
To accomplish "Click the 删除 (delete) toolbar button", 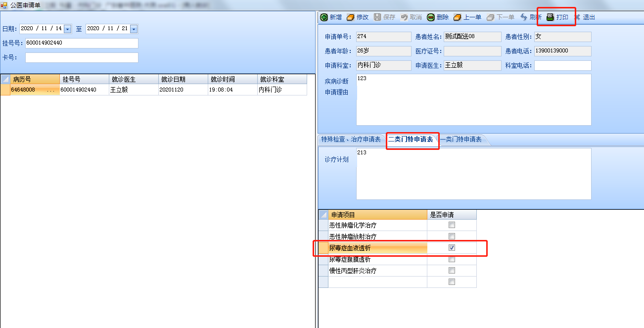I will coord(438,17).
